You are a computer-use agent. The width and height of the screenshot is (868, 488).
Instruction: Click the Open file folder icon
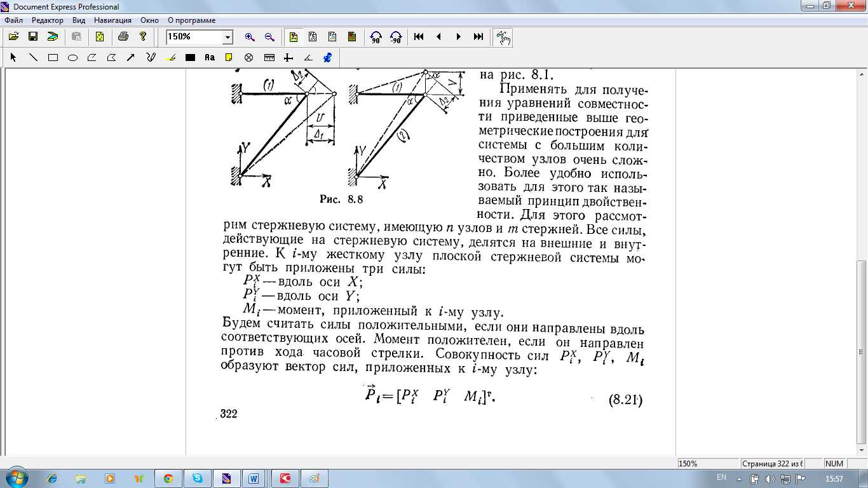(x=13, y=37)
